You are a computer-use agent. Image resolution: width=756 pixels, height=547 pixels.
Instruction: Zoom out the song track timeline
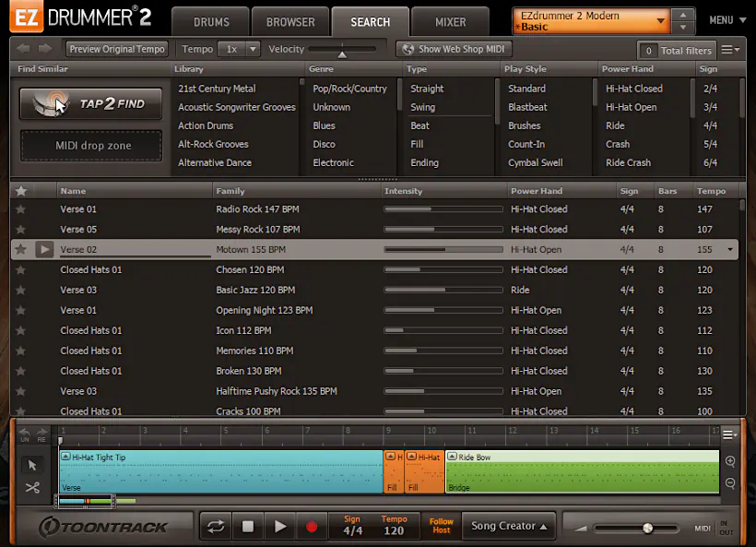pyautogui.click(x=730, y=483)
